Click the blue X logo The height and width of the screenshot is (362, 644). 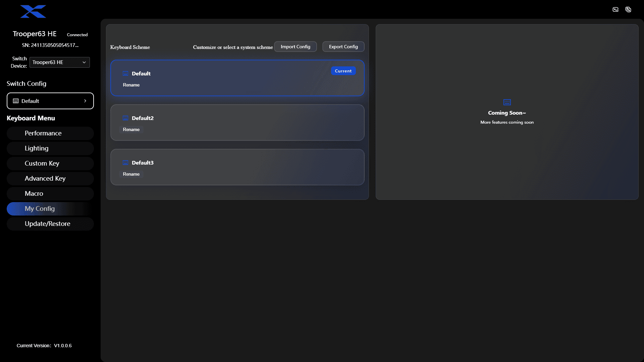click(x=33, y=11)
